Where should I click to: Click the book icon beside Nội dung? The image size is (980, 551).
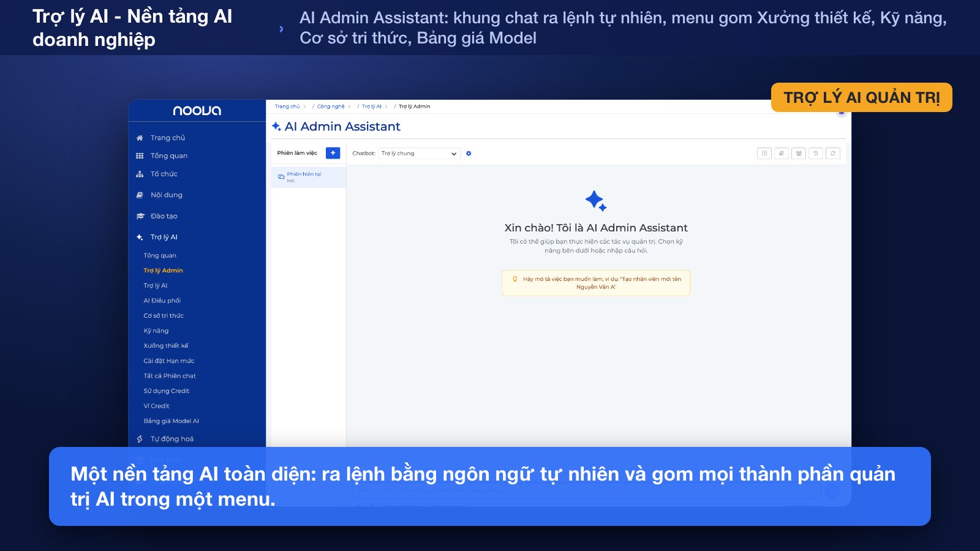coord(140,195)
